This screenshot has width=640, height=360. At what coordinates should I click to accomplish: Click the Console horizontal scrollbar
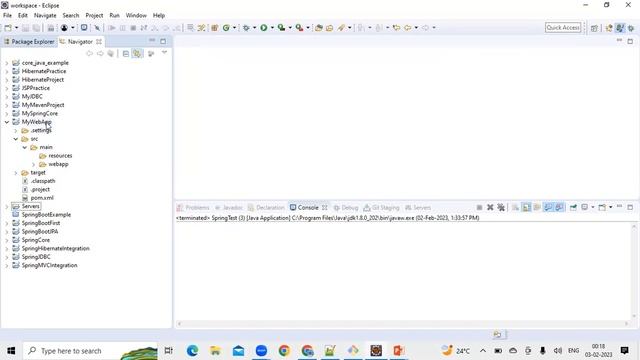[402, 324]
